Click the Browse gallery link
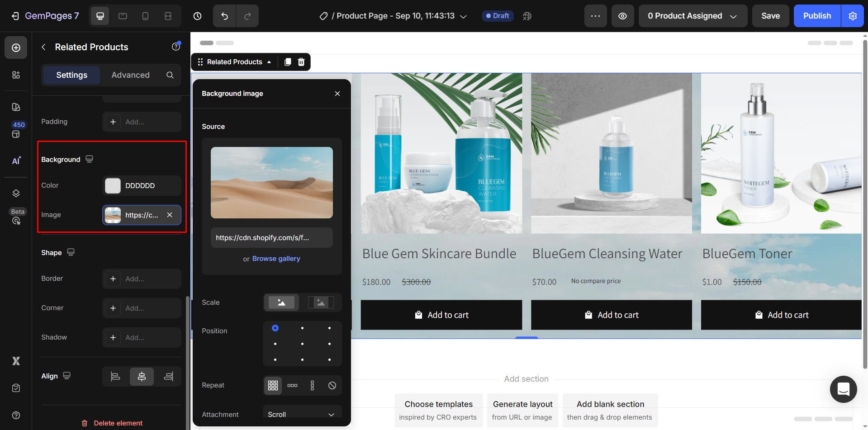 tap(276, 259)
